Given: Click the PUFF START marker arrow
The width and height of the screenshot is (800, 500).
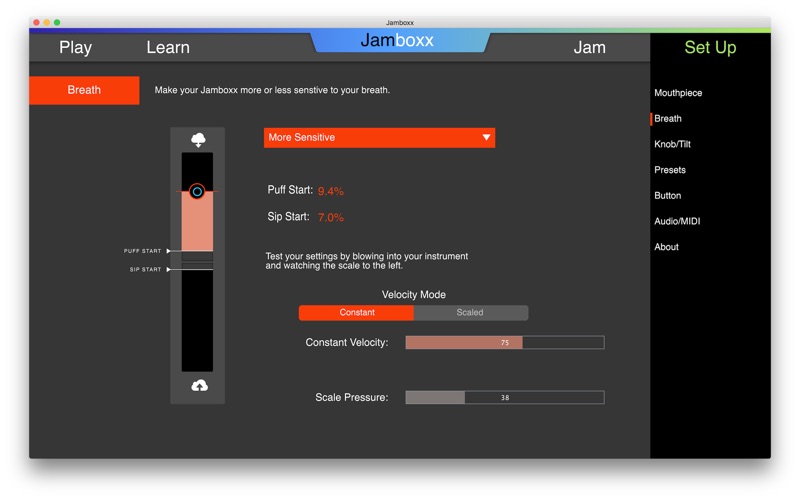Looking at the screenshot, I should [168, 251].
